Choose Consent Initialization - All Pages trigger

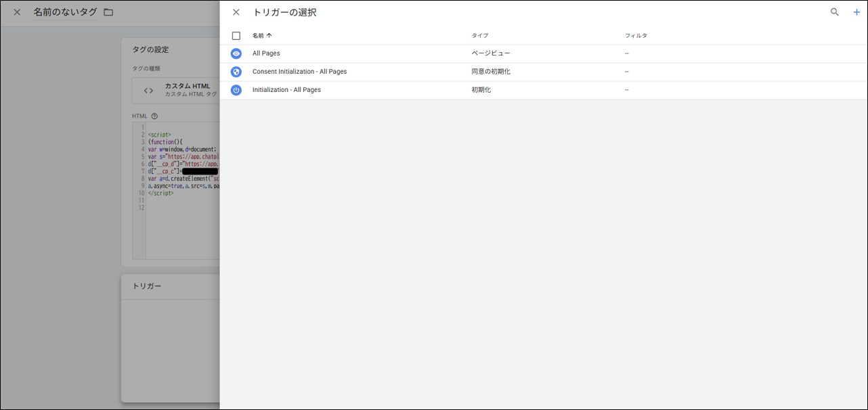point(299,72)
